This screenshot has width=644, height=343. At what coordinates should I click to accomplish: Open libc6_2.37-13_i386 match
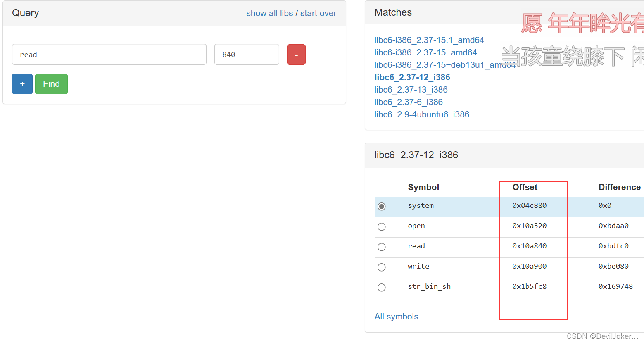click(411, 89)
